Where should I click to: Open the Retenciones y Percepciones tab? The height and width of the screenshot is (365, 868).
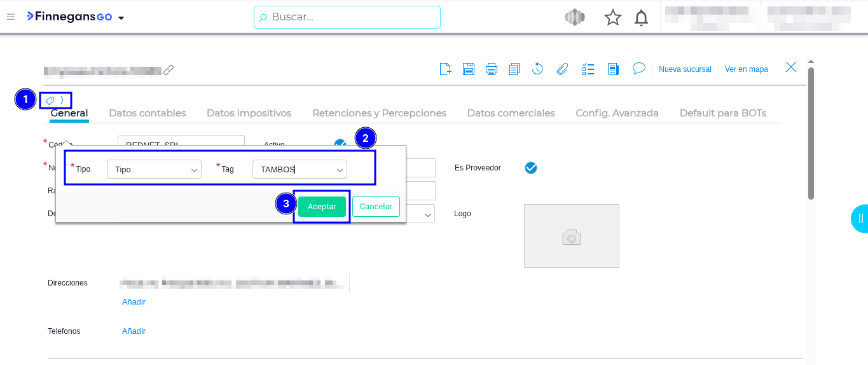point(379,113)
